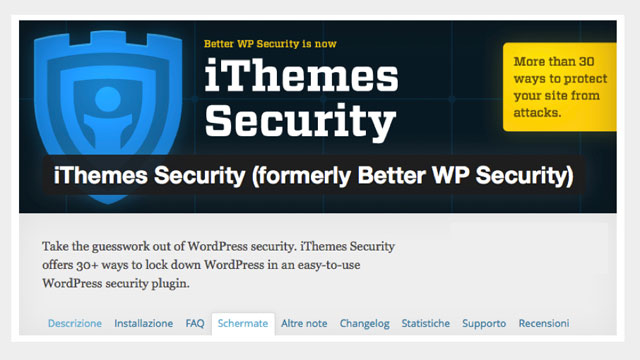Click the word 'Security' in the banner
Image resolution: width=640 pixels, height=360 pixels.
click(300, 122)
